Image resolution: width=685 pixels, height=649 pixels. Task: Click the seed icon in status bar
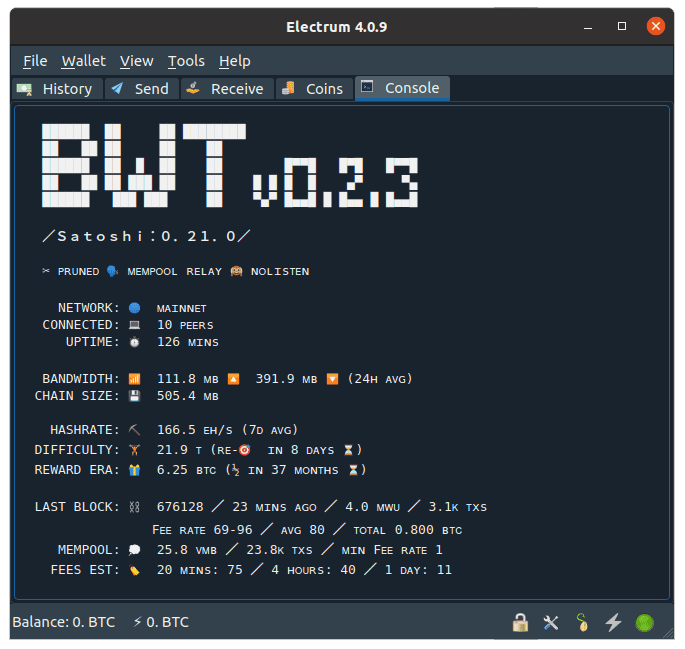(582, 622)
